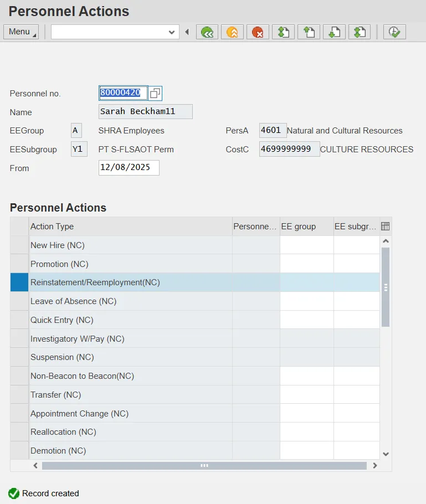This screenshot has width=426, height=504.
Task: Go to the first page icon
Action: (283, 32)
